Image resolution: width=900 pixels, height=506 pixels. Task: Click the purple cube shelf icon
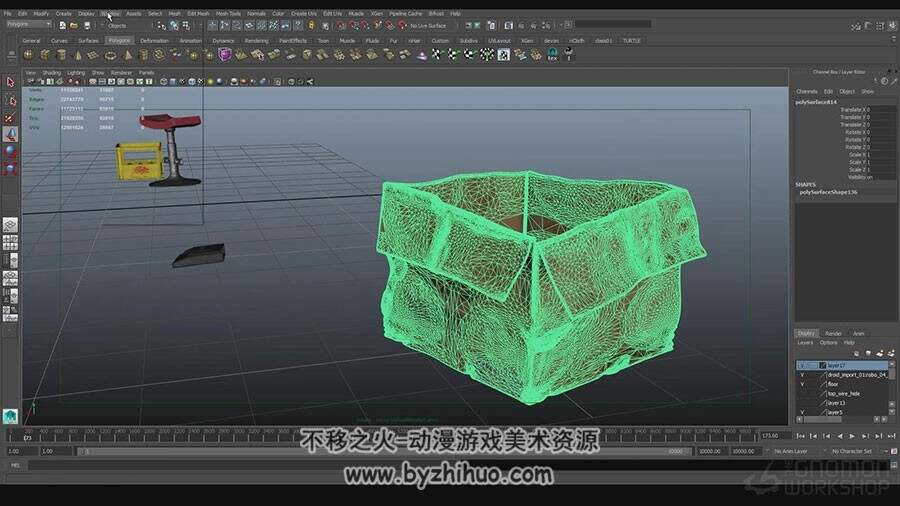pyautogui.click(x=225, y=55)
